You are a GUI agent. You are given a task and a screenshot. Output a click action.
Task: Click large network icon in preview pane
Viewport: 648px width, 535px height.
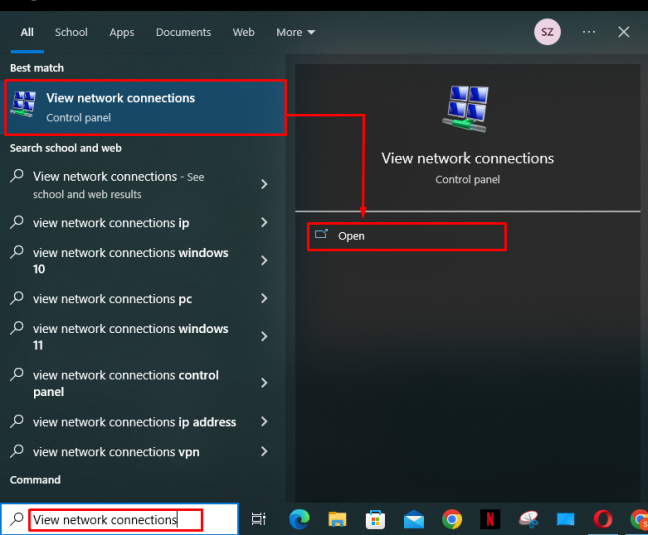click(467, 109)
